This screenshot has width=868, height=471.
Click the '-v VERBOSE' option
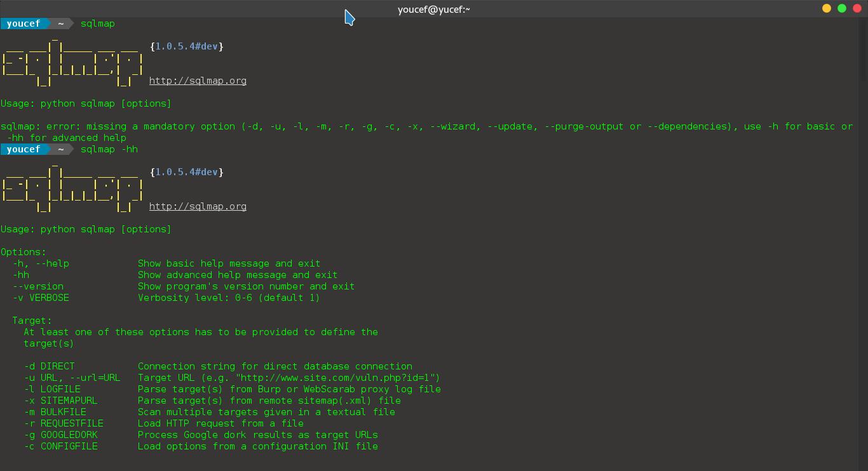pyautogui.click(x=41, y=298)
